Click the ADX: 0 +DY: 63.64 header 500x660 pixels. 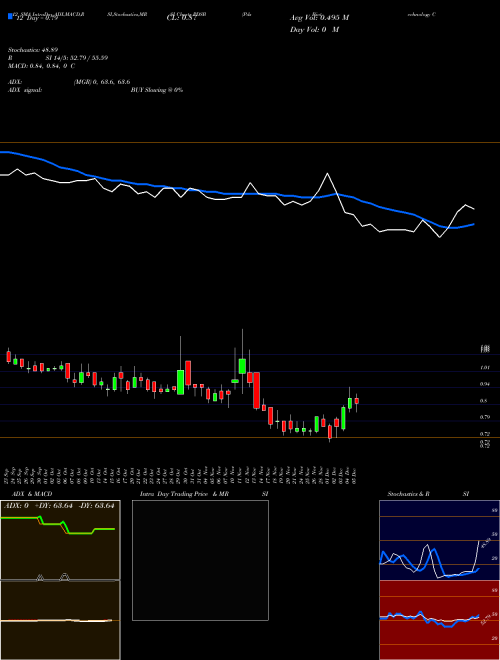59,506
